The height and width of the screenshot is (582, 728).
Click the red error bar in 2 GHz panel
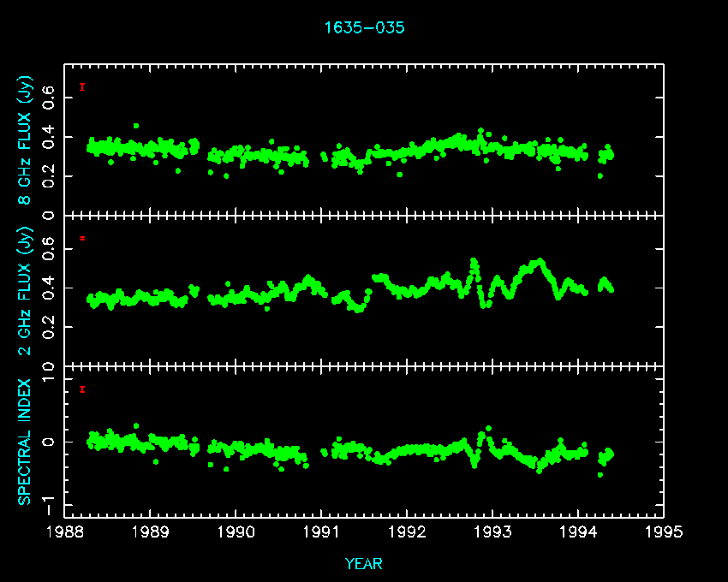pos(82,238)
